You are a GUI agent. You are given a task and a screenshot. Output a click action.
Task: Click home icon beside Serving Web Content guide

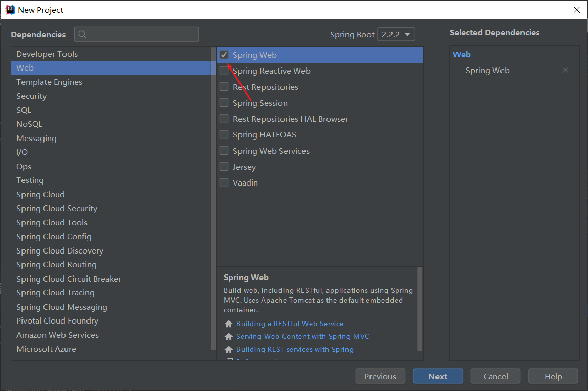click(228, 336)
